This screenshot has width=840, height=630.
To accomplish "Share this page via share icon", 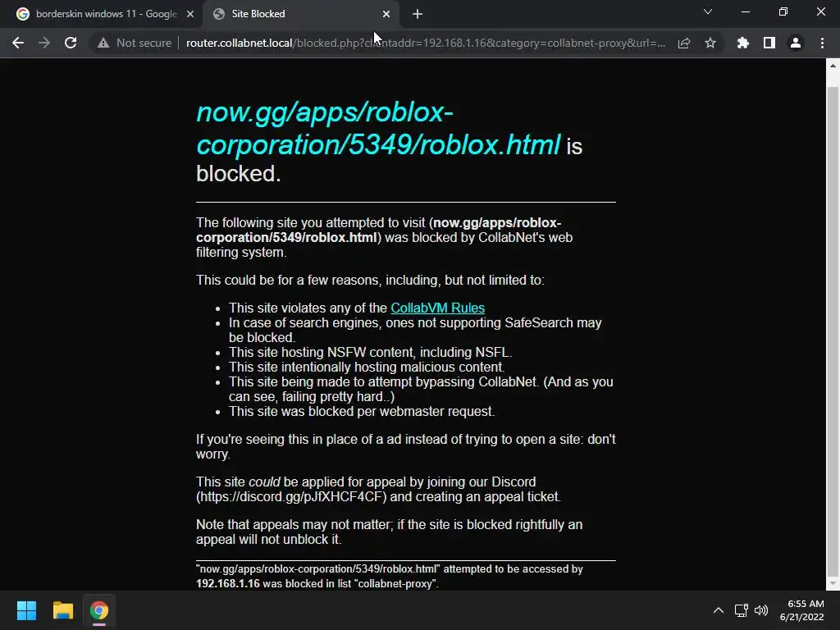I will point(683,43).
